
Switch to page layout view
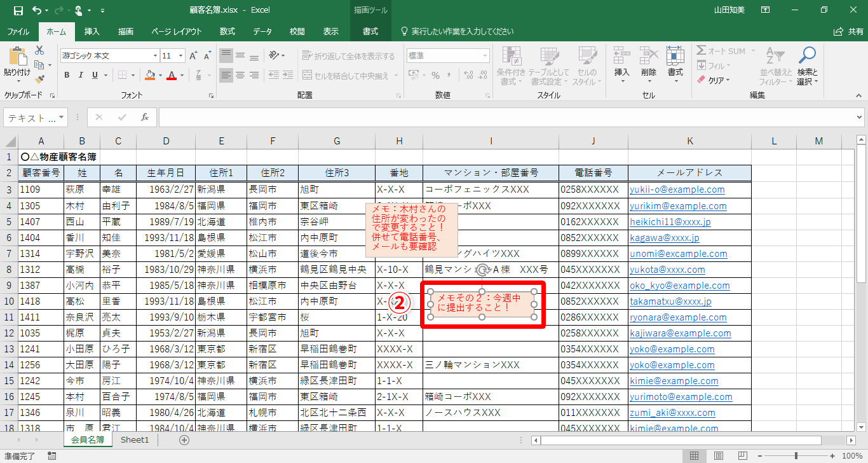click(718, 455)
